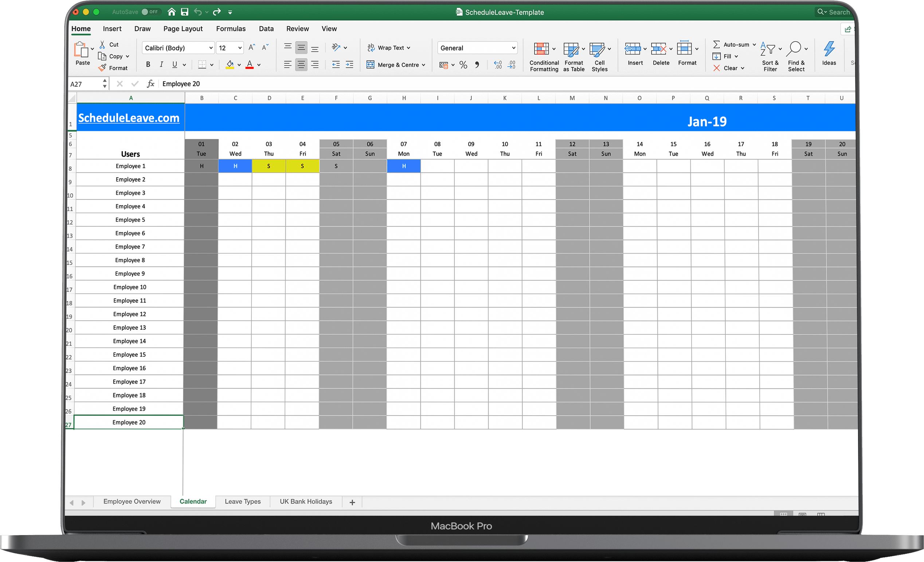The image size is (924, 562).
Task: Switch to the Leave Types sheet tab
Action: pyautogui.click(x=242, y=502)
